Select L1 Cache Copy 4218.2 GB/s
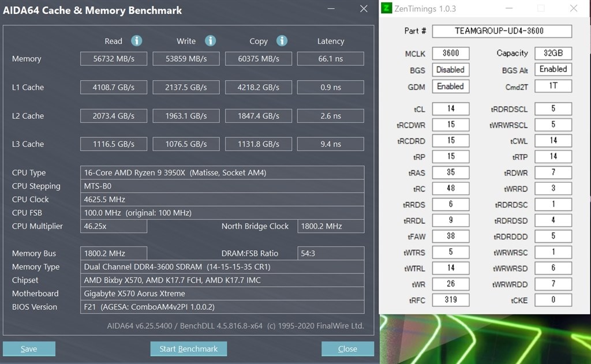Viewport: 591px width, 364px height. pos(258,88)
